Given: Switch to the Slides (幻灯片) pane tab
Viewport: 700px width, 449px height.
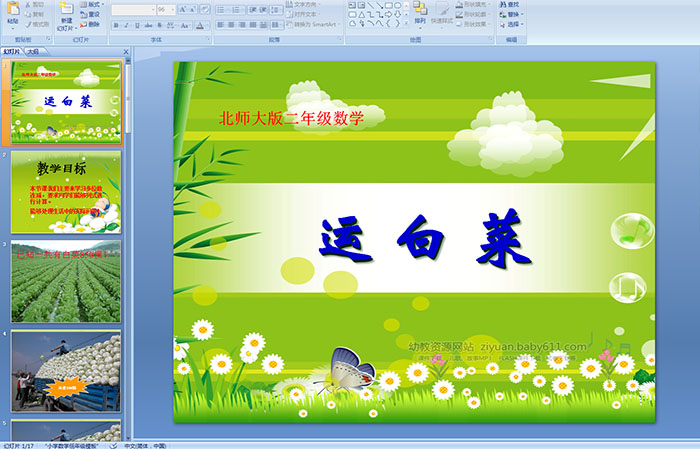Looking at the screenshot, I should 12,52.
